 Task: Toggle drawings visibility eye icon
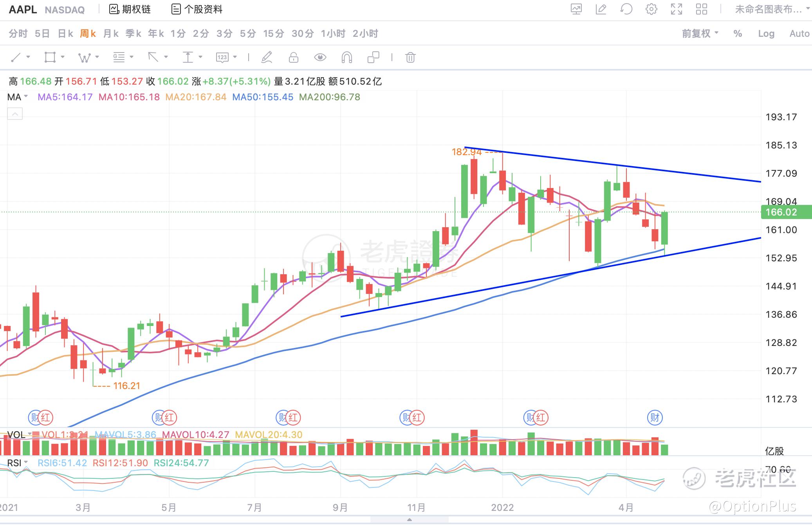(x=320, y=58)
